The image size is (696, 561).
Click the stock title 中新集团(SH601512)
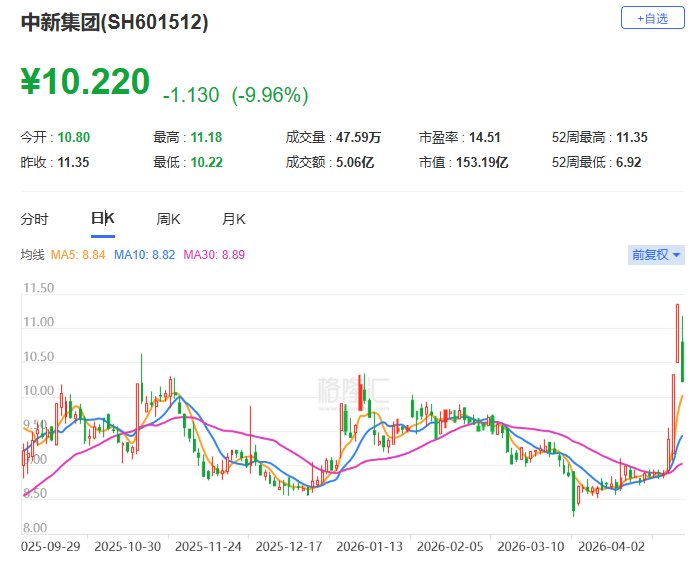tap(115, 22)
